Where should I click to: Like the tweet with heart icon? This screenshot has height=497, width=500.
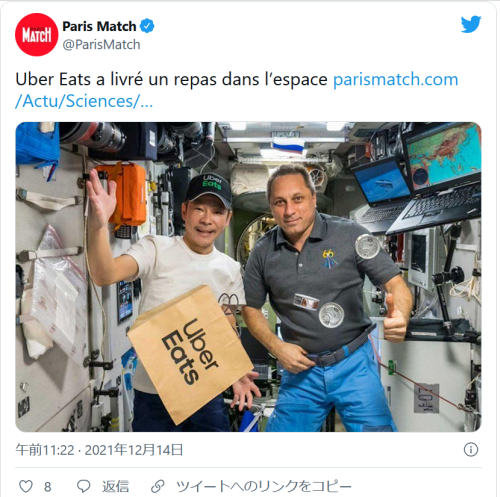tap(26, 486)
